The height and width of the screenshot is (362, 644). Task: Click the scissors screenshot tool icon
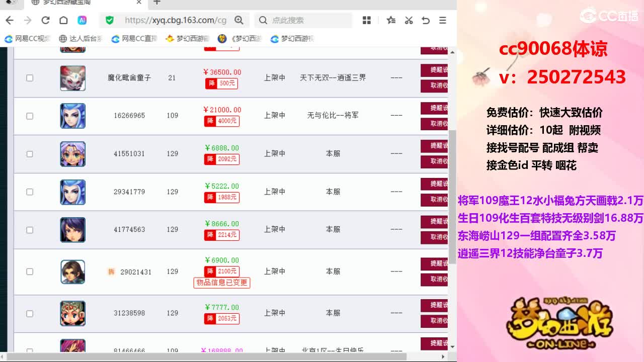(x=409, y=20)
